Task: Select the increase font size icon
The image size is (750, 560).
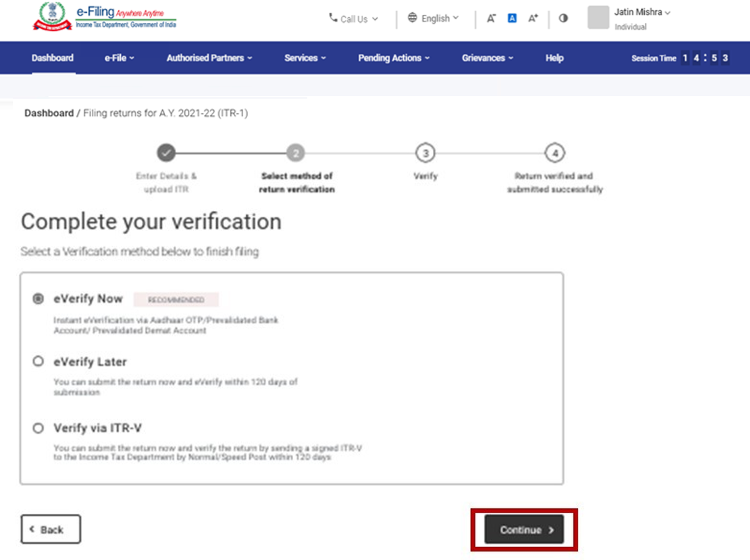Action: click(532, 18)
